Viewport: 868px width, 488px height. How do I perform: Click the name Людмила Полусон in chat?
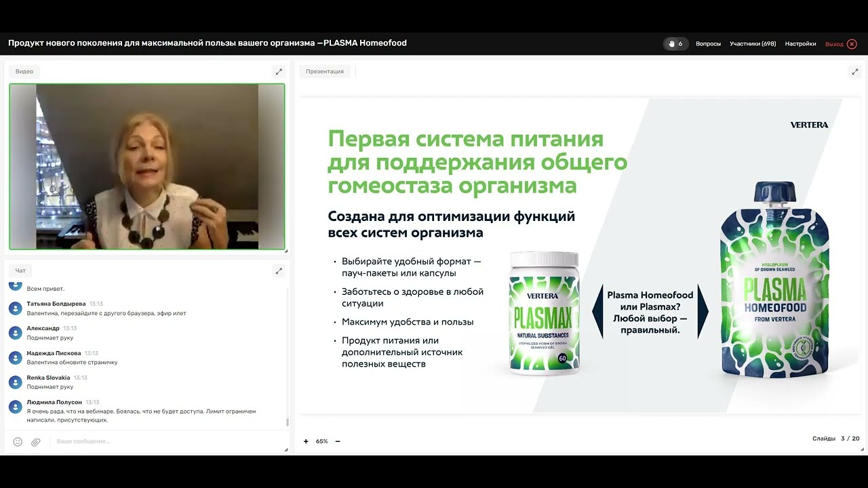(55, 402)
